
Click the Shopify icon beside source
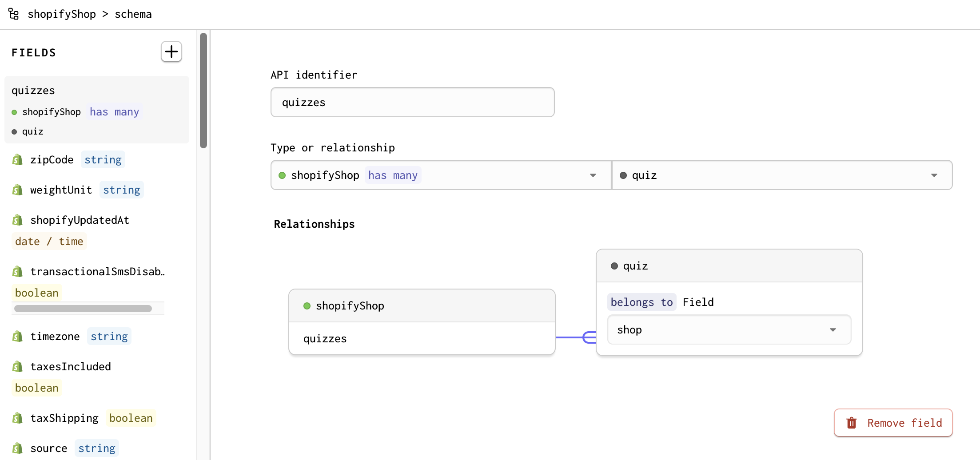[x=17, y=448]
